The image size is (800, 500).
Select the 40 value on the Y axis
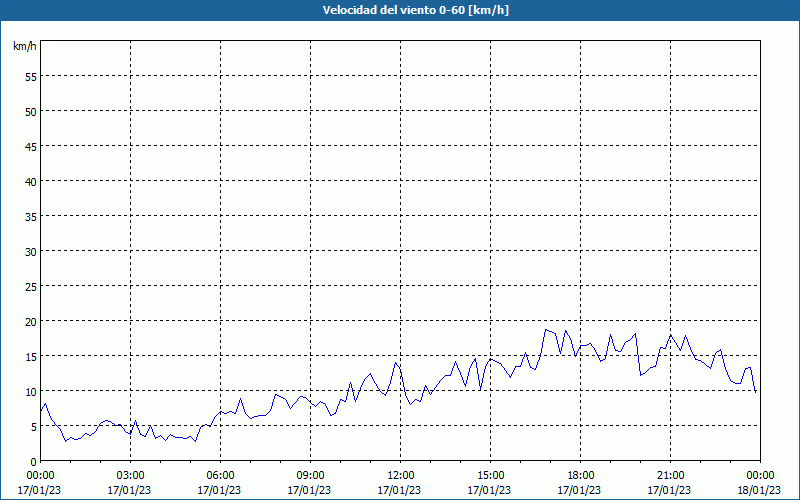coord(31,182)
